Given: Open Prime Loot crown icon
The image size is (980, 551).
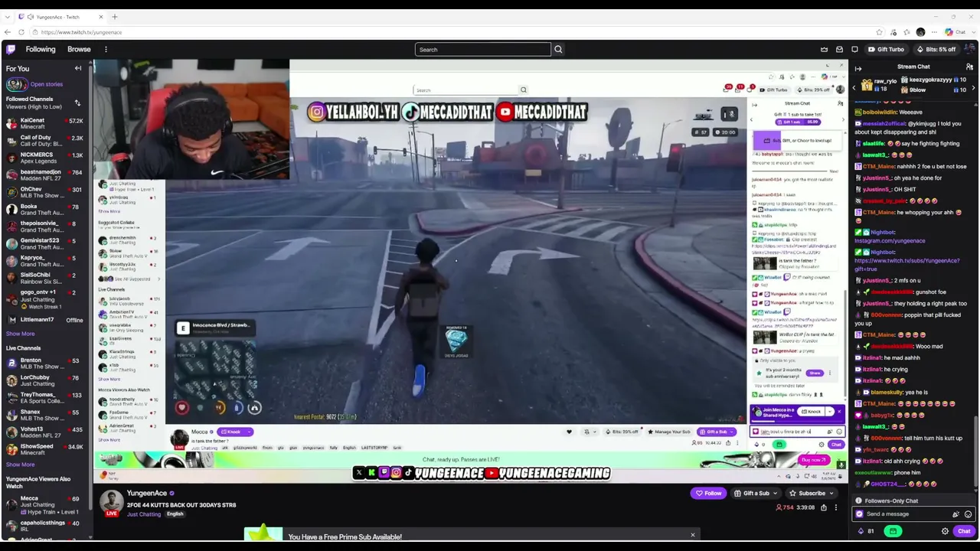Looking at the screenshot, I should tap(824, 49).
